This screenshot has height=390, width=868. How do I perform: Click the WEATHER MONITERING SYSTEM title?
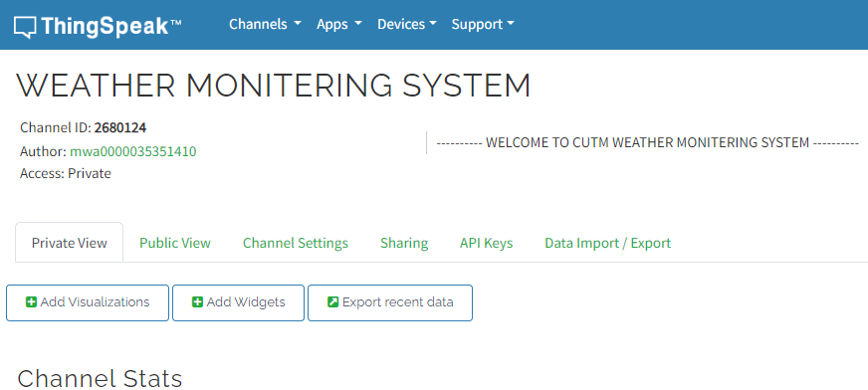(x=274, y=86)
